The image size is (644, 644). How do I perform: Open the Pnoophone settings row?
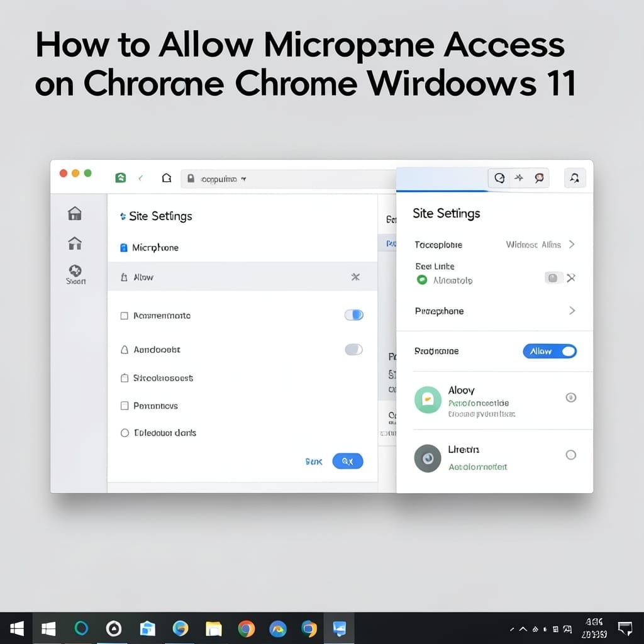point(494,311)
